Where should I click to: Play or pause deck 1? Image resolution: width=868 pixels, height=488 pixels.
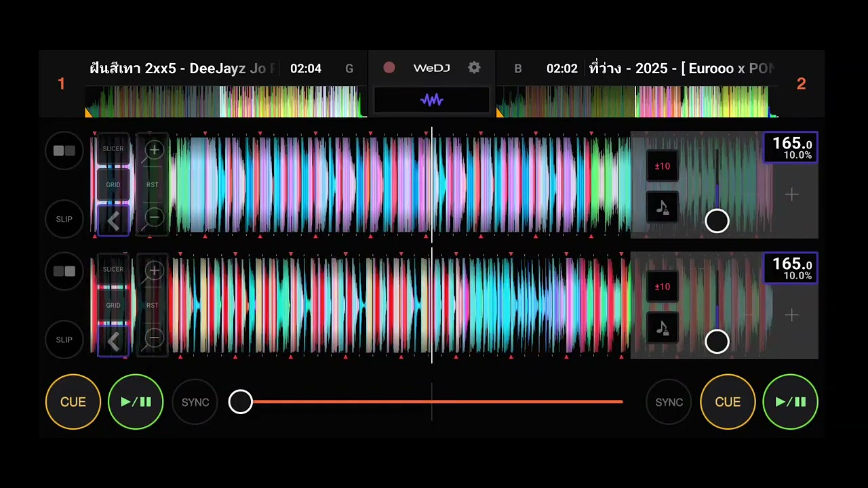click(x=136, y=402)
